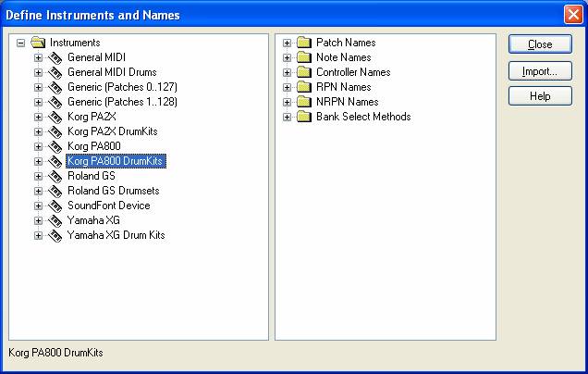
Task: Open Help for this dialog
Action: (540, 96)
